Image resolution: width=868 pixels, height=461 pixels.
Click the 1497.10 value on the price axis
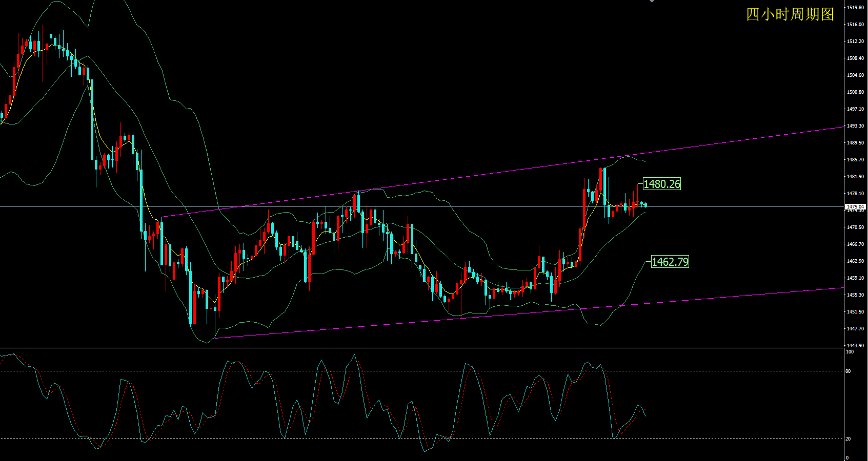point(855,109)
